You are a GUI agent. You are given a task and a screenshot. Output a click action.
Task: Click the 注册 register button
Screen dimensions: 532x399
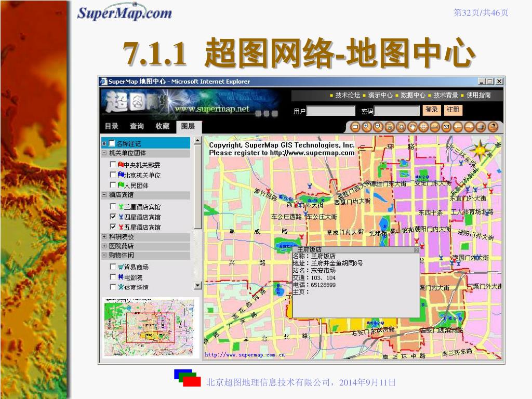453,110
